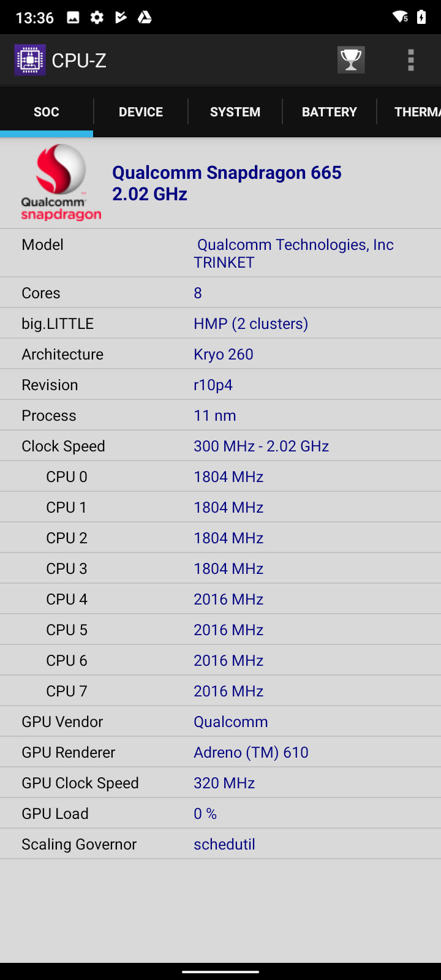This screenshot has height=980, width=441.
Task: Tap the Scaling Governor row
Action: (x=221, y=844)
